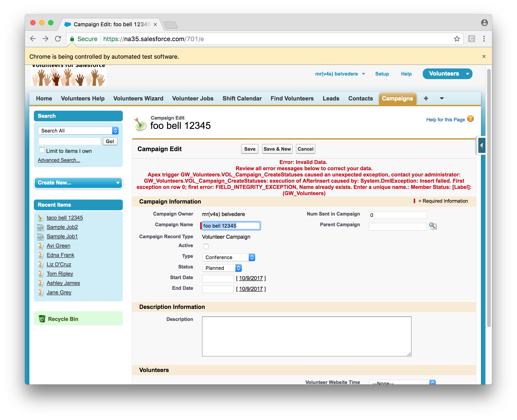
Task: Collapse the sidebar with the arrow handle
Action: pos(481,145)
